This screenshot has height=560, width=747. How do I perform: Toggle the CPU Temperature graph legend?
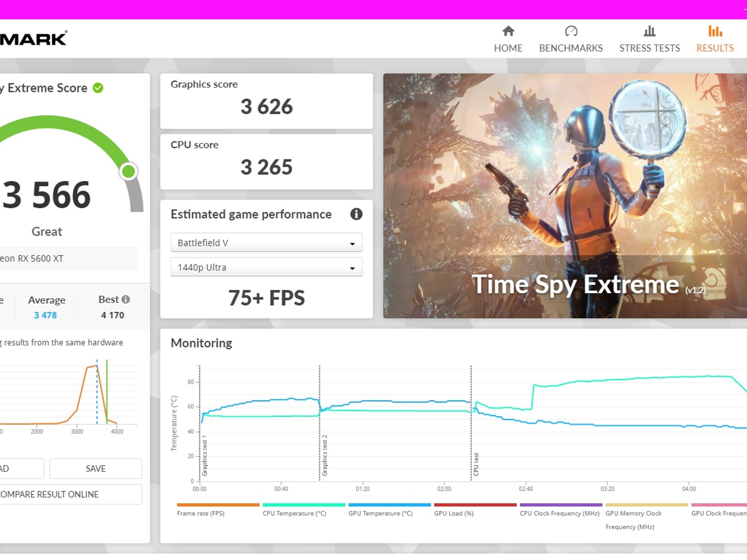coord(303,510)
